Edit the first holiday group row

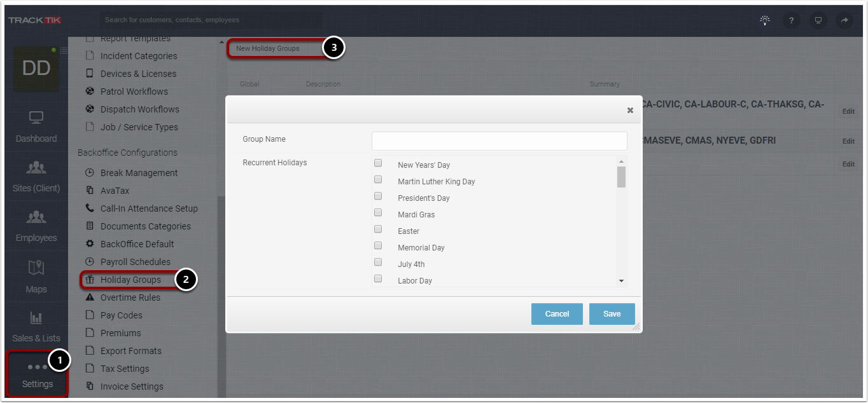848,111
